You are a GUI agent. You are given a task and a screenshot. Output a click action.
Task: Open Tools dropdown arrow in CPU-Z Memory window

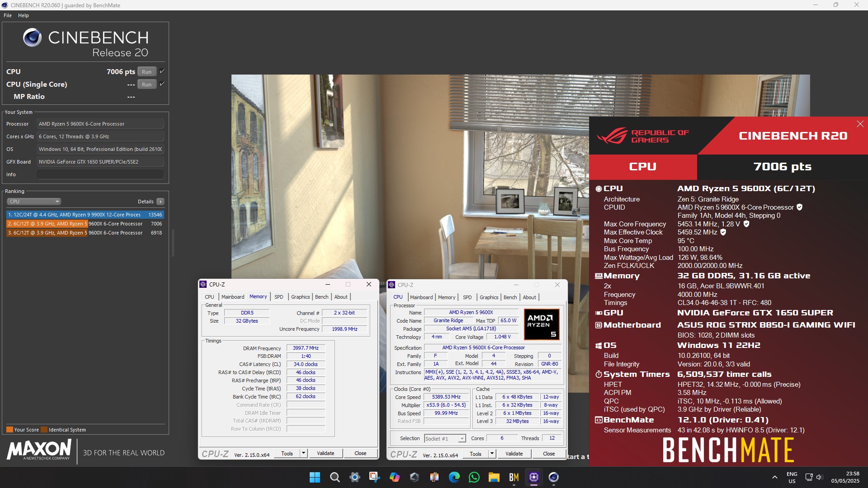point(303,453)
